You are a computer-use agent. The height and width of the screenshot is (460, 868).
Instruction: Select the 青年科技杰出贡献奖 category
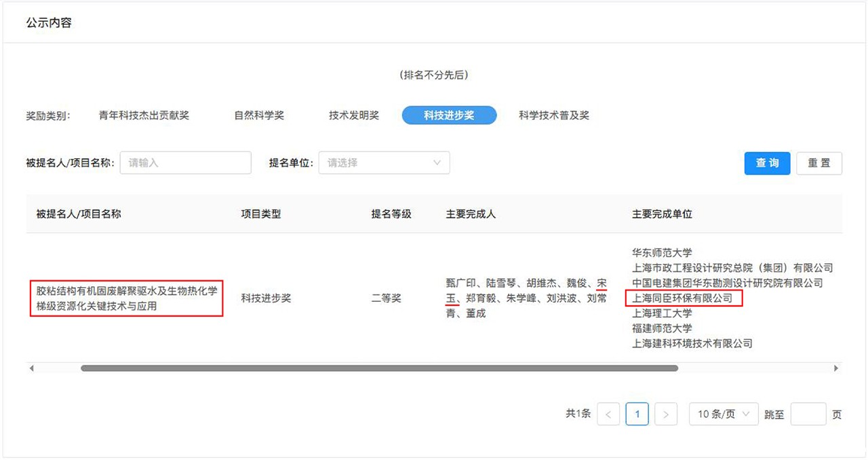tap(144, 115)
